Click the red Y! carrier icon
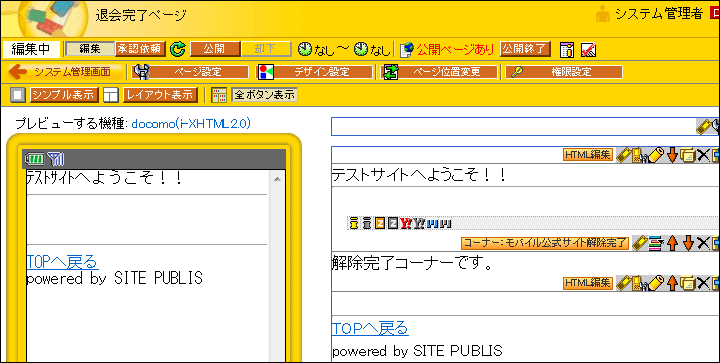The width and height of the screenshot is (720, 363). (x=405, y=223)
